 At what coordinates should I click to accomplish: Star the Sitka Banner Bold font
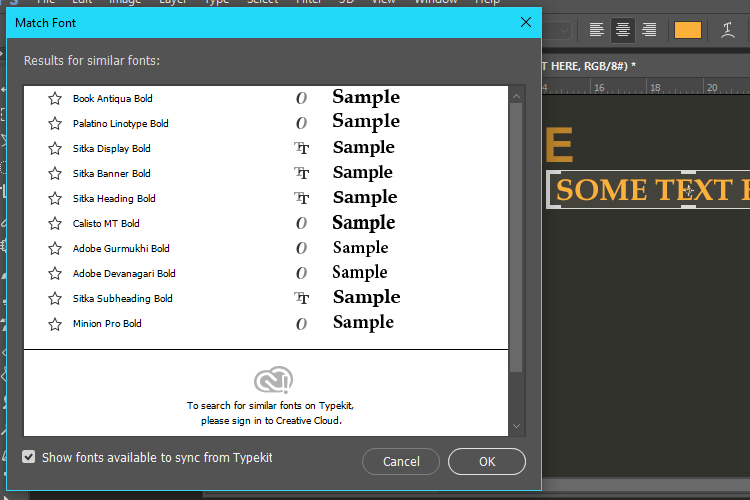pyautogui.click(x=55, y=173)
